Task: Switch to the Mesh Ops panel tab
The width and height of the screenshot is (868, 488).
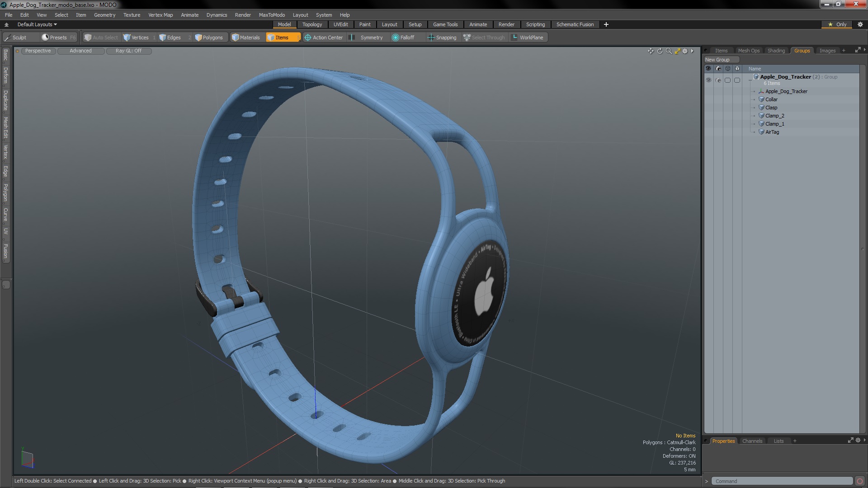Action: (x=749, y=51)
